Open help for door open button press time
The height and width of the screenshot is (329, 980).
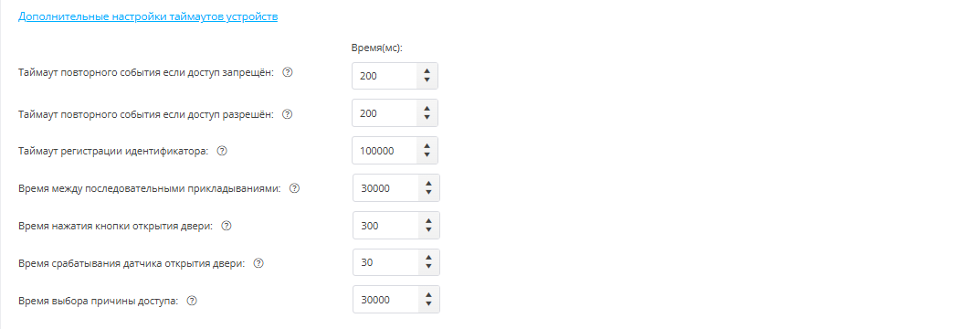click(227, 226)
